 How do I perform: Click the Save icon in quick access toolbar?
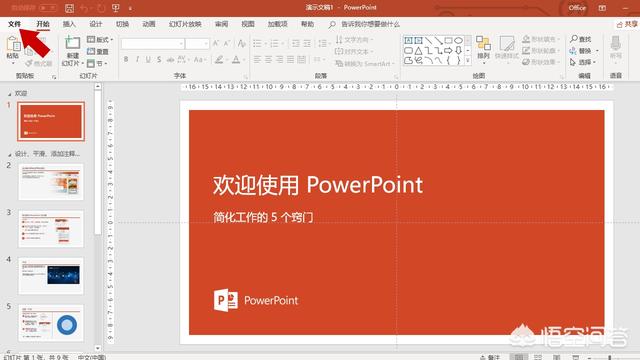[69, 8]
